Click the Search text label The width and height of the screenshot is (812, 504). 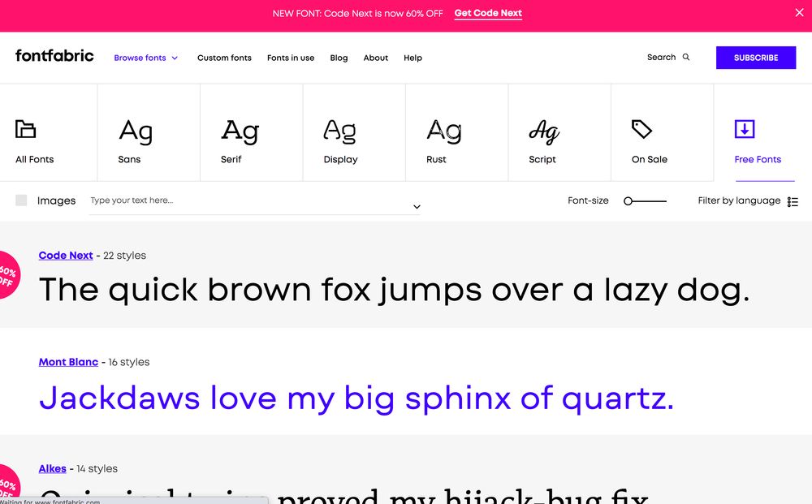661,57
